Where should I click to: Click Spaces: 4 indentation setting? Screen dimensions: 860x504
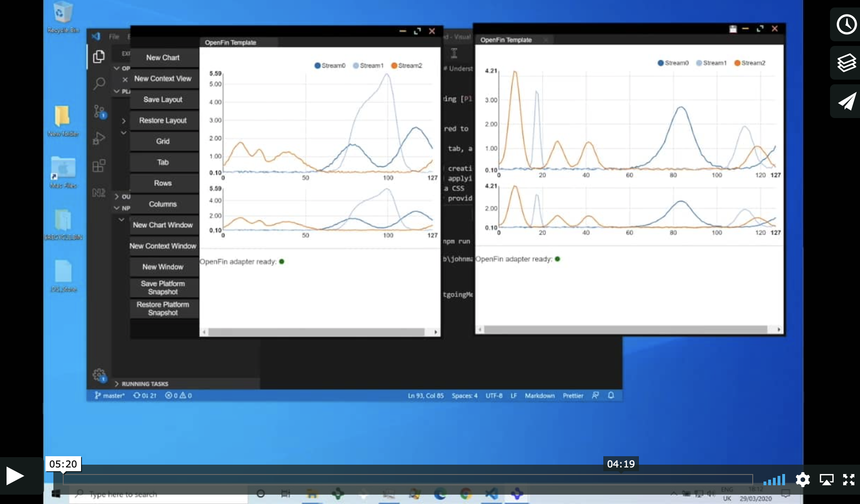(464, 396)
